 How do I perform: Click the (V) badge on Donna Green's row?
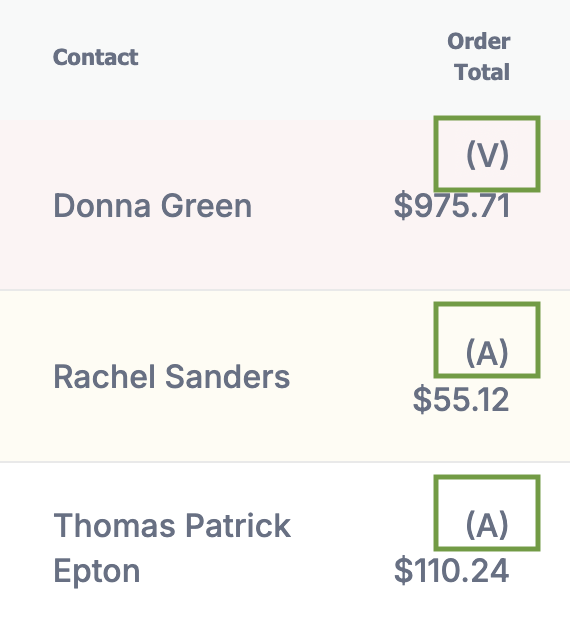(487, 155)
